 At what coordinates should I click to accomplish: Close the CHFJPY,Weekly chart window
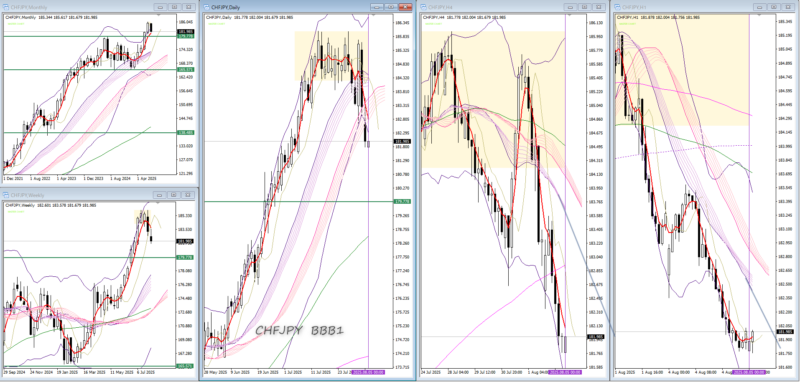click(189, 195)
